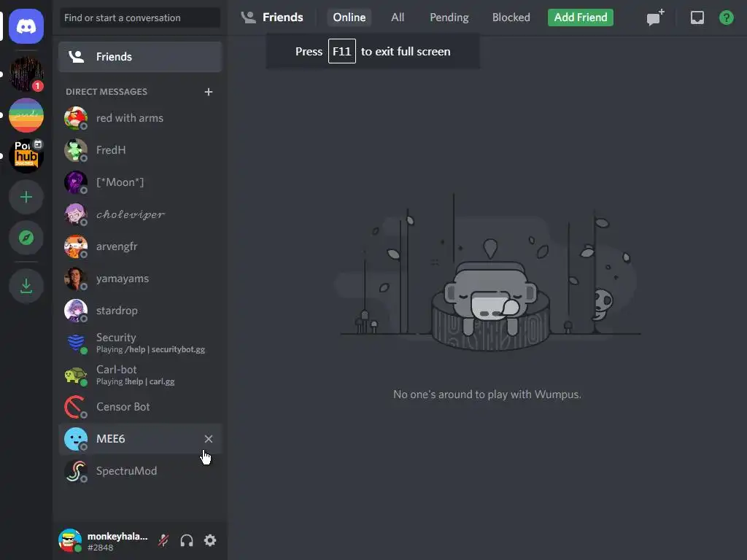
Task: Open [*Moon*] conversation
Action: coord(140,182)
